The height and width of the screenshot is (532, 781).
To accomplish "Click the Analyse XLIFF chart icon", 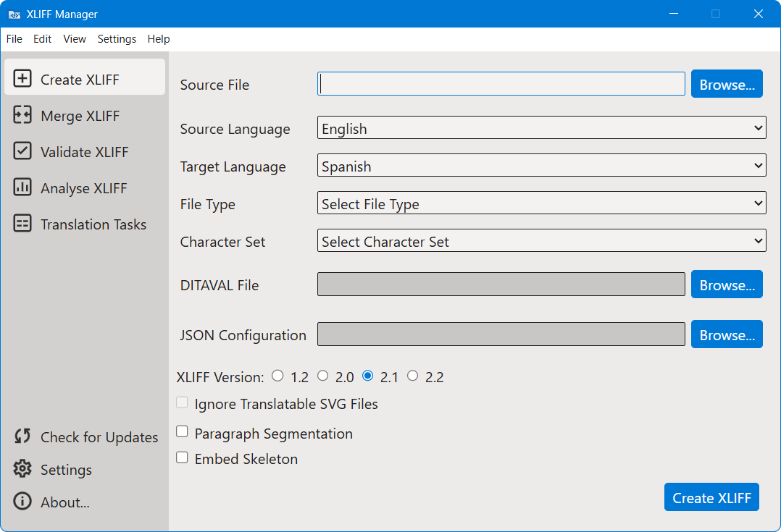I will pyautogui.click(x=22, y=187).
